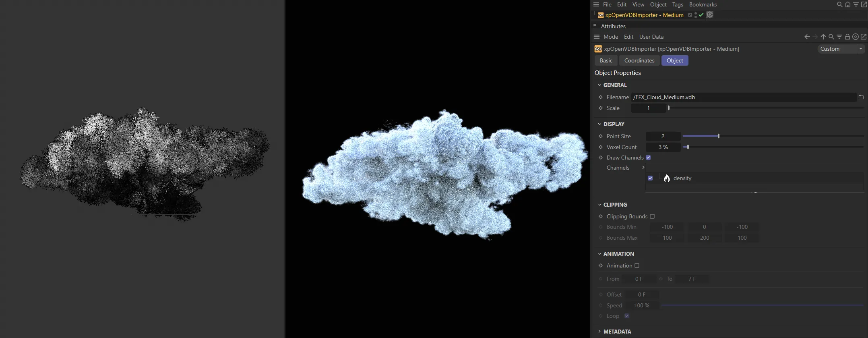Screen dimensions: 868x338
Task: Close the Attributes panel with the X
Action: [595, 25]
